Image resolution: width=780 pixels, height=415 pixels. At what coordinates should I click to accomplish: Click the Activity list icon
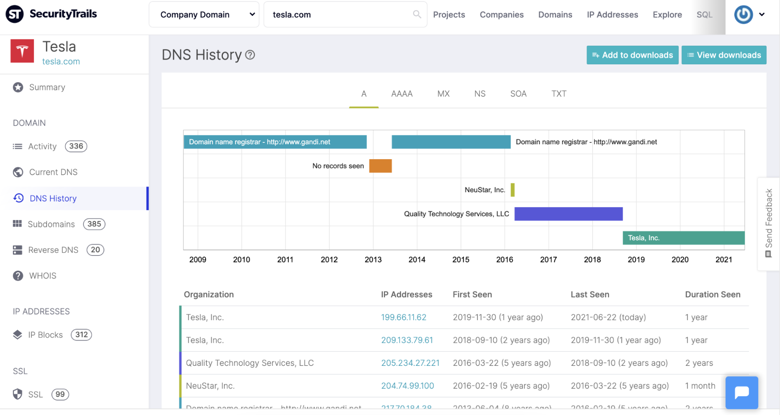(17, 146)
